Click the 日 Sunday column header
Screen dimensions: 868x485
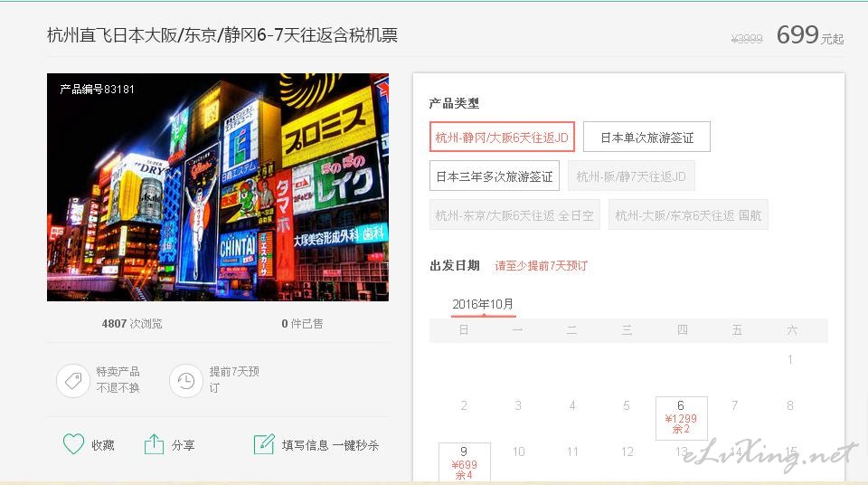pos(464,330)
